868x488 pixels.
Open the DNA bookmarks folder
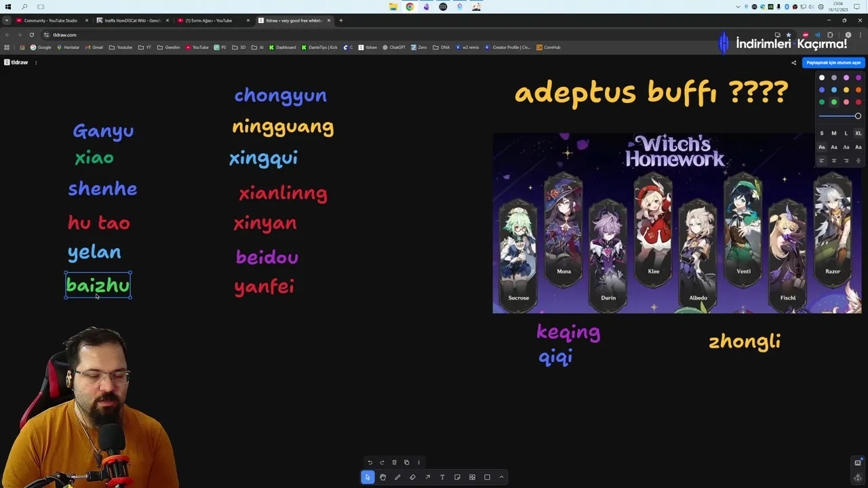click(x=442, y=47)
